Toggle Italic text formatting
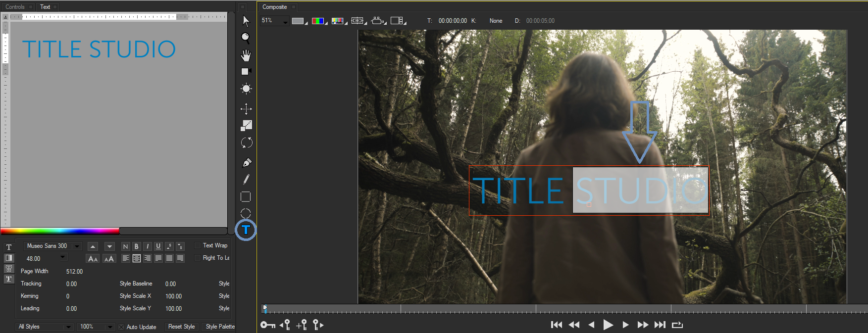The image size is (868, 333). pyautogui.click(x=147, y=246)
